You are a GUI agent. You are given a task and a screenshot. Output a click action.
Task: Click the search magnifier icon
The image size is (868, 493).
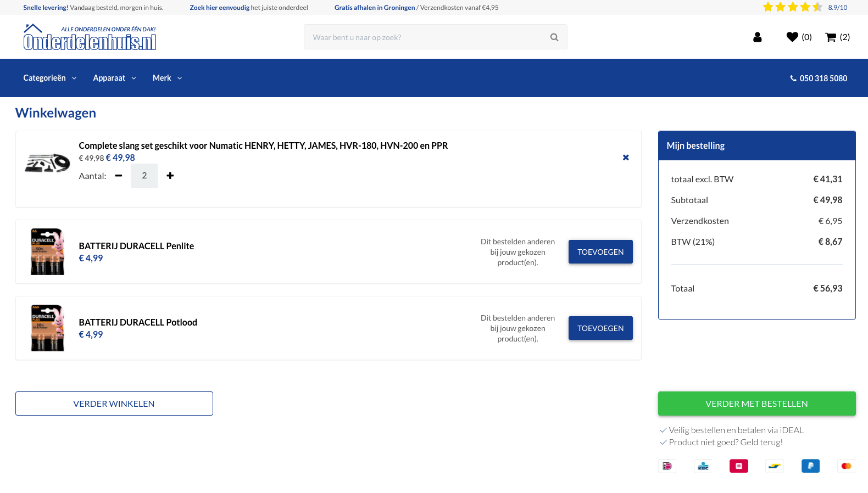coord(554,37)
